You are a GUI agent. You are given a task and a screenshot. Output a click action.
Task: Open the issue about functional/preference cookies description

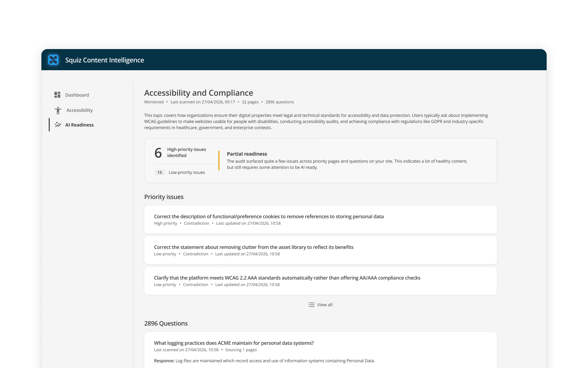tap(320, 220)
